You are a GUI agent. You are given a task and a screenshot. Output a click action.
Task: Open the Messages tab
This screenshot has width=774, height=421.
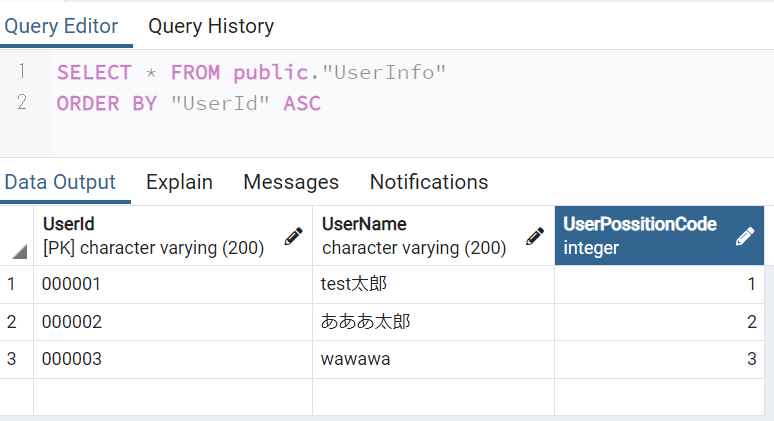(291, 182)
